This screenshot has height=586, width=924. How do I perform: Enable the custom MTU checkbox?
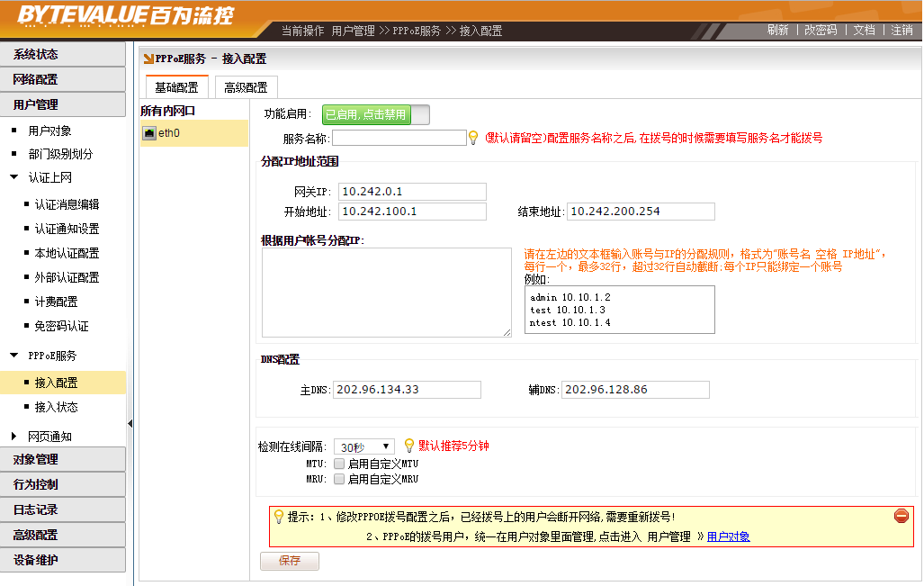point(339,463)
